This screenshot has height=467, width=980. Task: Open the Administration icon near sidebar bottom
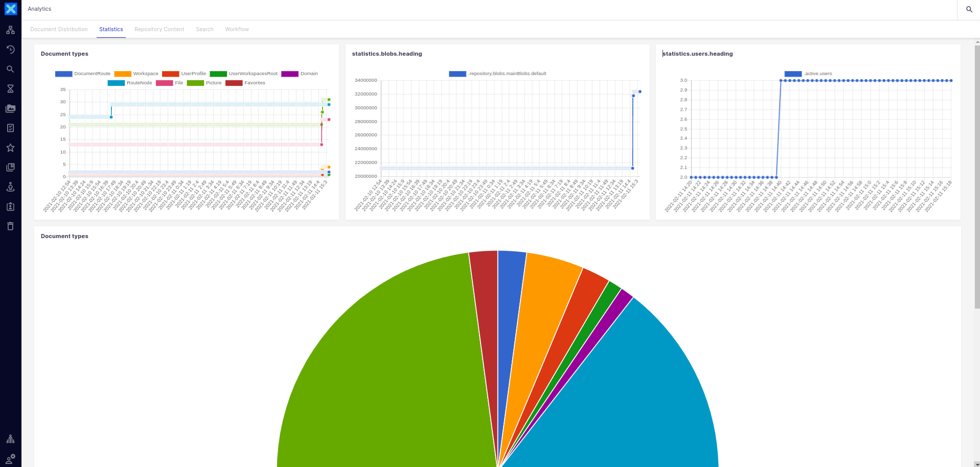[10, 439]
